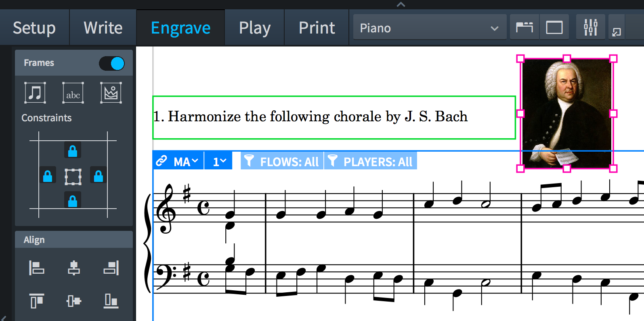
Task: Open the mixer panel icon
Action: (x=590, y=27)
